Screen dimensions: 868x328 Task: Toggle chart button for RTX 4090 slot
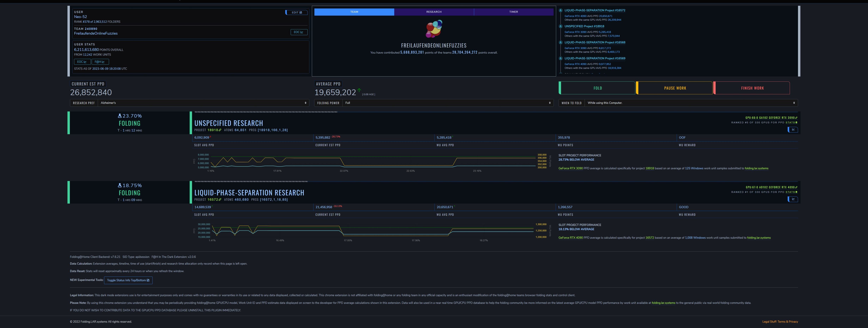[793, 199]
